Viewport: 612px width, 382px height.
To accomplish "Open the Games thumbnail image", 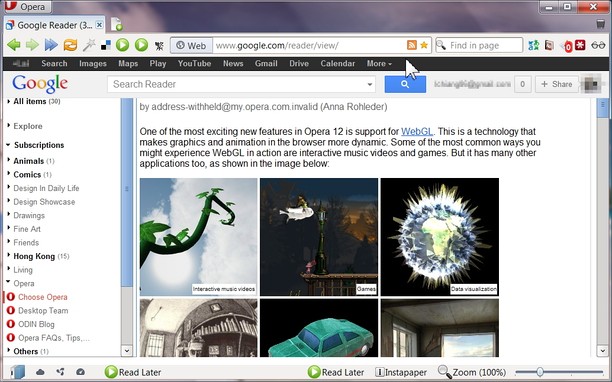I will (x=319, y=237).
